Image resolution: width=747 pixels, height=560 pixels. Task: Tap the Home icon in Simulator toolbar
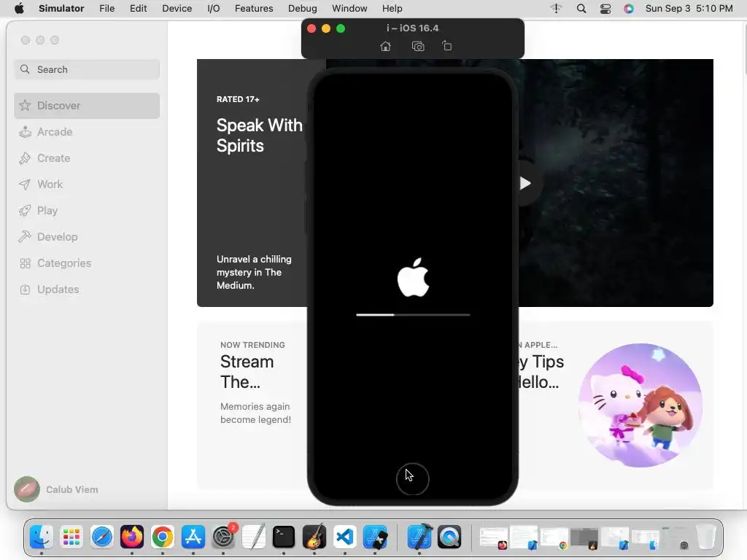[385, 46]
